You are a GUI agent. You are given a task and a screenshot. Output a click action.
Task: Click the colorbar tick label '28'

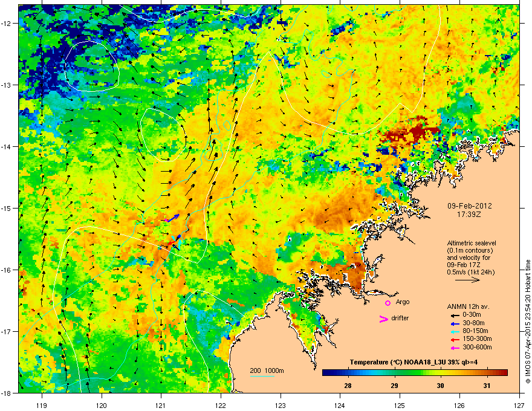click(x=348, y=386)
